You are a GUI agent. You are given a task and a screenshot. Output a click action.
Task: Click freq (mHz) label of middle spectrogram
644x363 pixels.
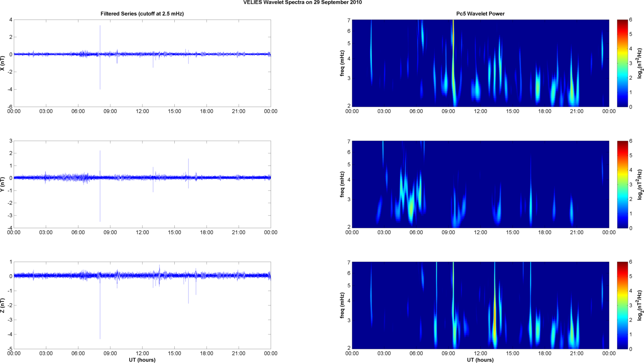click(342, 184)
